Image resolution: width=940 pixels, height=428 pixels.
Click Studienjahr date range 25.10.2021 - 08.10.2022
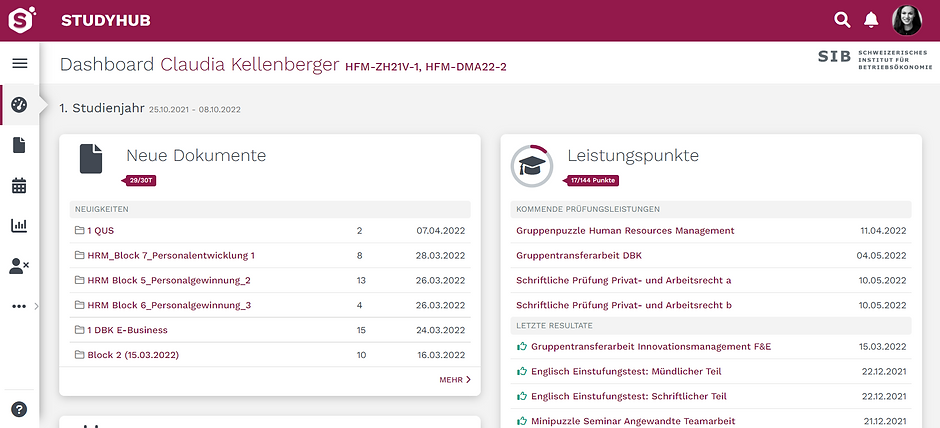tap(195, 110)
